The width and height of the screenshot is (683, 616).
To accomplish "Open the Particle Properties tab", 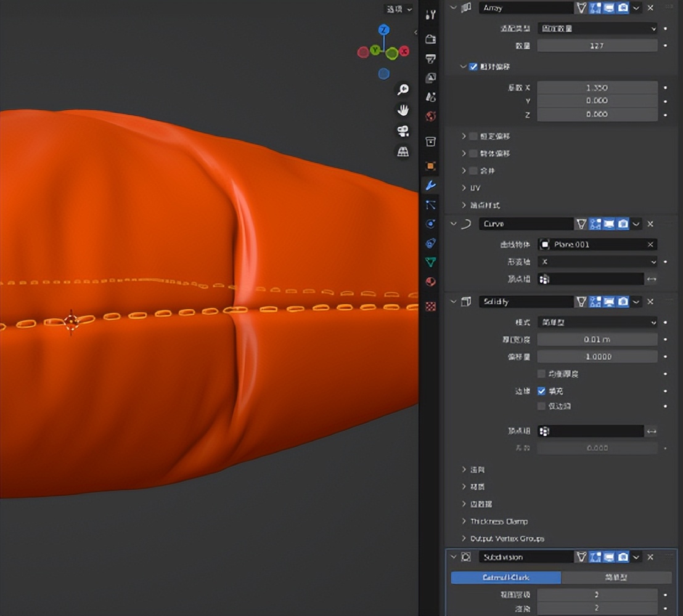I will [x=430, y=205].
